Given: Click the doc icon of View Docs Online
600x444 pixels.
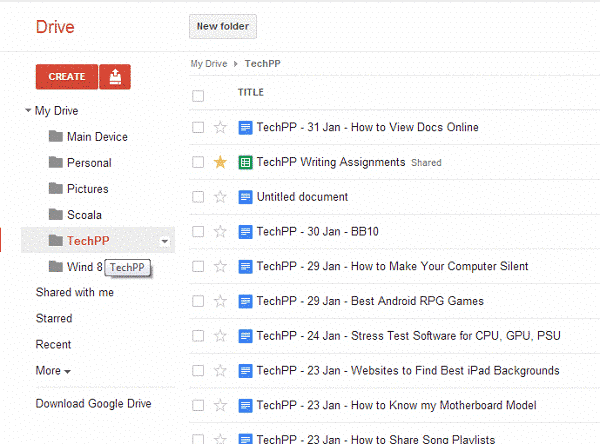Looking at the screenshot, I should click(245, 127).
